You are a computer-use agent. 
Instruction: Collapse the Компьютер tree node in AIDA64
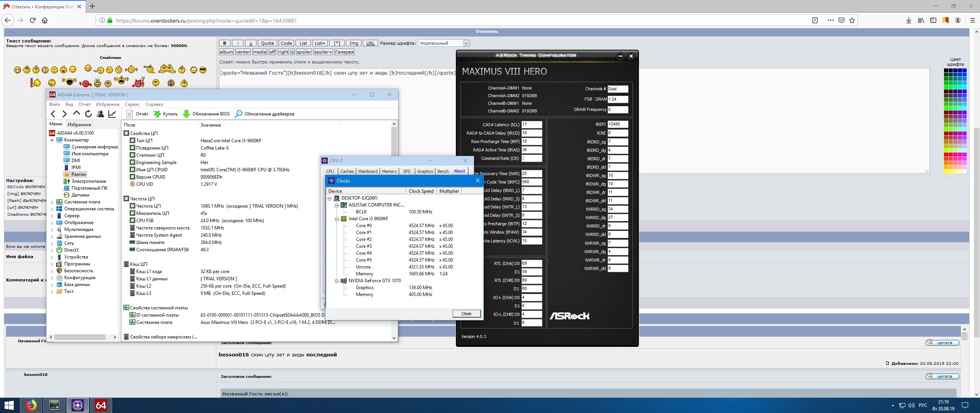tap(52, 140)
